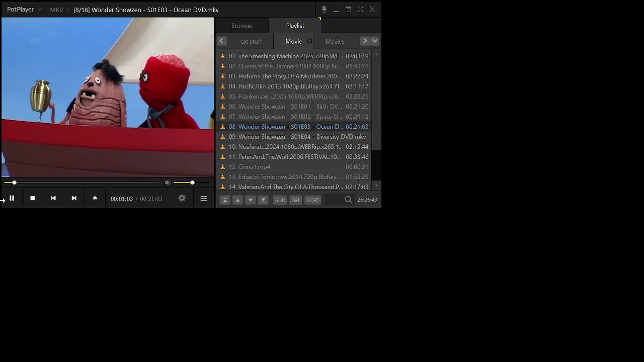Click the elapsed time 00:01:03 display
The image size is (644, 362).
click(x=122, y=199)
